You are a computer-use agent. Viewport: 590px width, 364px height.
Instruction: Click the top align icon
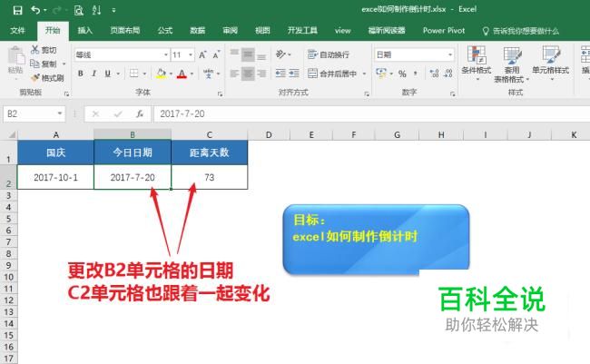point(234,54)
